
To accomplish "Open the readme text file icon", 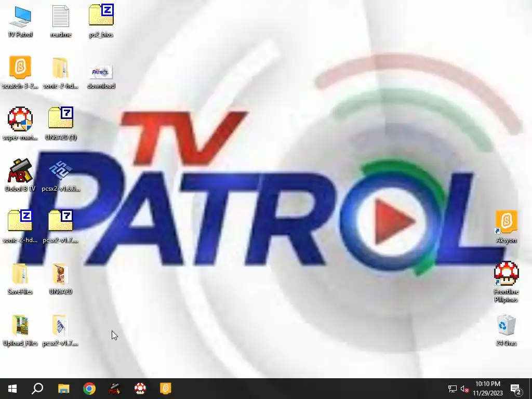I will pos(60,20).
